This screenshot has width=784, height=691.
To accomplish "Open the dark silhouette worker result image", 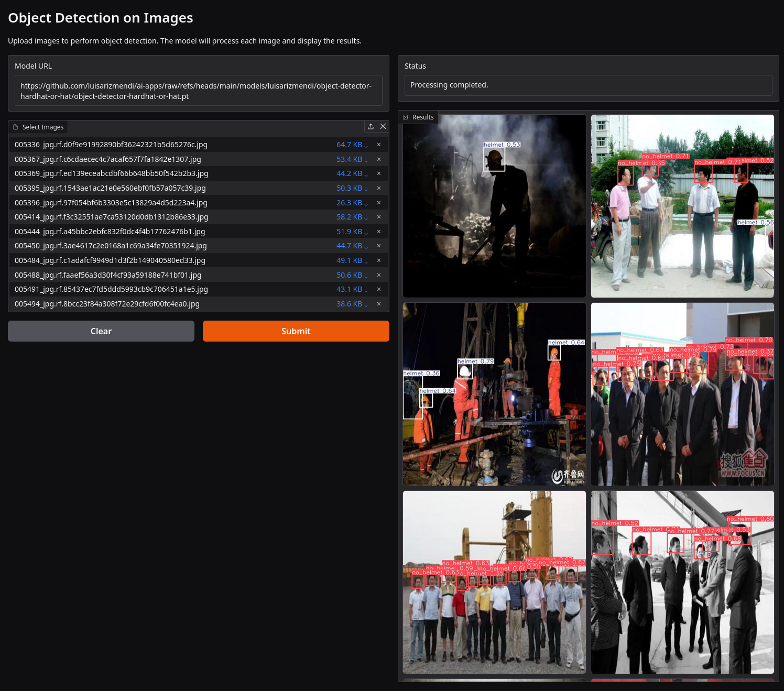I will tap(494, 206).
